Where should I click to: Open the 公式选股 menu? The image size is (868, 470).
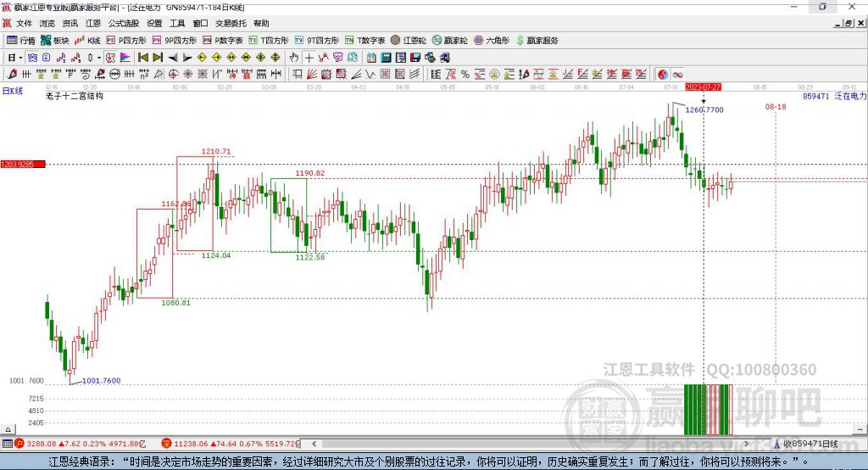pos(124,23)
